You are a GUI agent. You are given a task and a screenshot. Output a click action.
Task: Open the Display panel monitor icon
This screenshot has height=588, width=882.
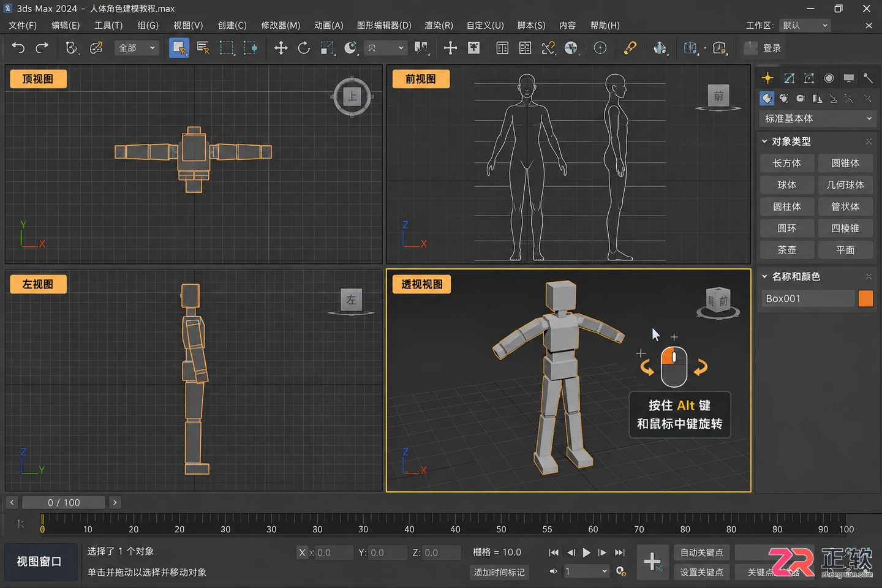(848, 78)
